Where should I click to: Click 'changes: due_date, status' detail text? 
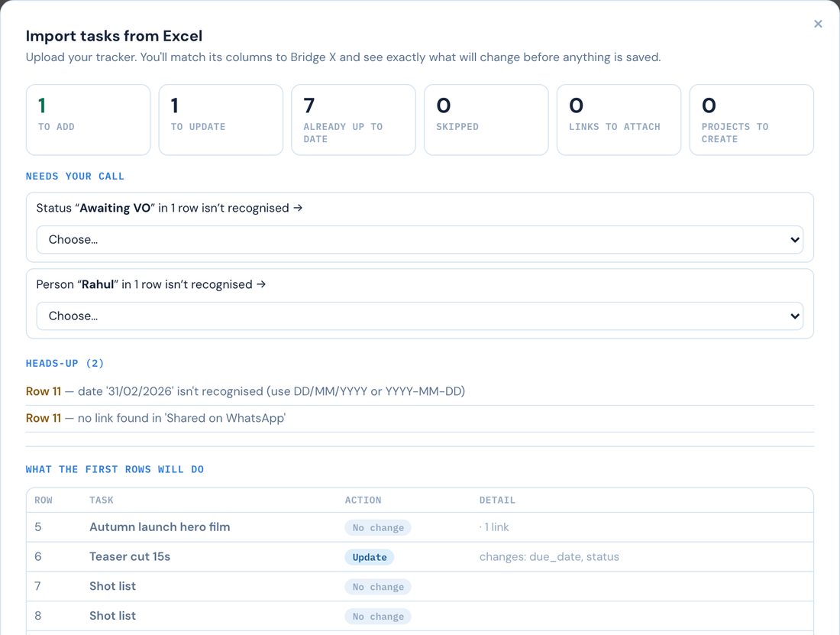click(x=549, y=557)
